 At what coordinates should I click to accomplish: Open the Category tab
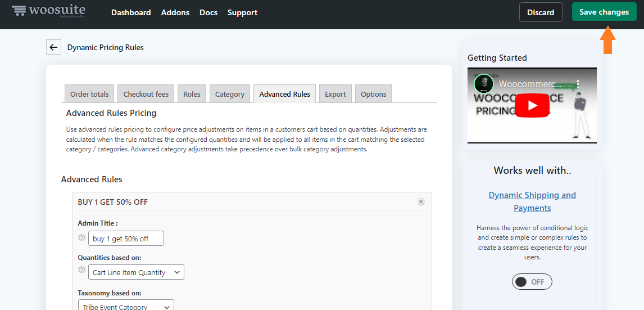(230, 94)
